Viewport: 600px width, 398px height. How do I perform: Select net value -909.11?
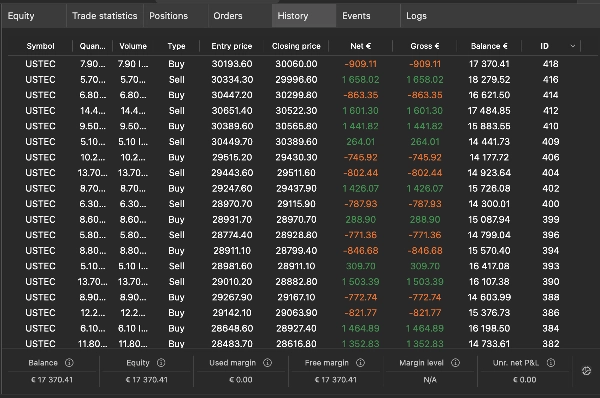point(360,64)
